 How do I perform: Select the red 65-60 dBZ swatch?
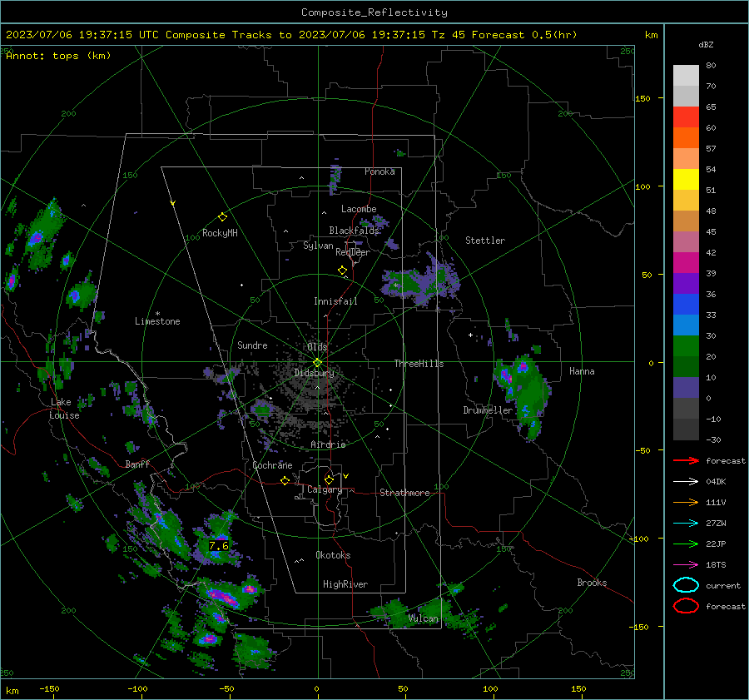[x=686, y=117]
